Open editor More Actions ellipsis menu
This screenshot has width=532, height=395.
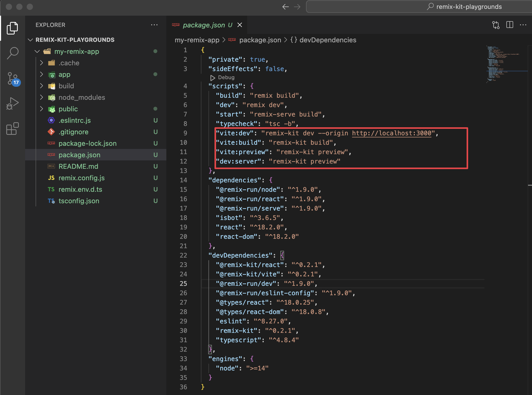pos(523,25)
